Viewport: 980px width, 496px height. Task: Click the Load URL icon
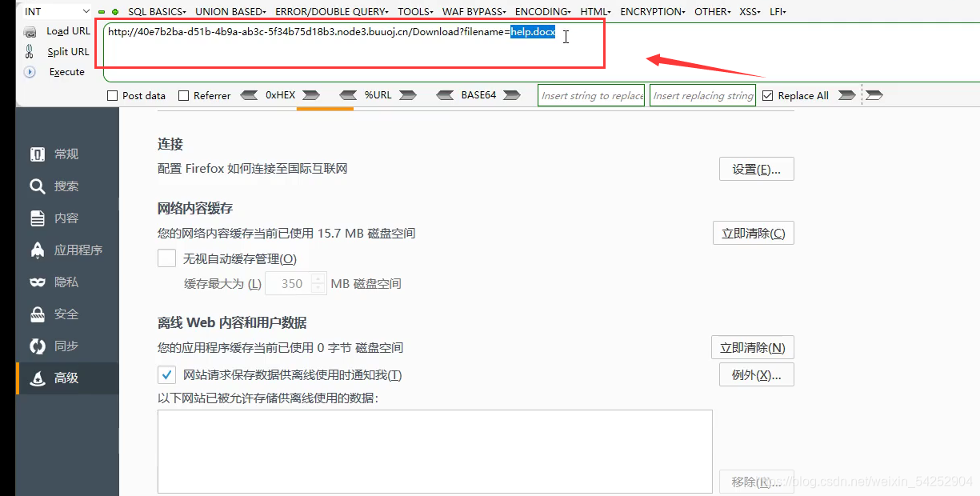30,32
